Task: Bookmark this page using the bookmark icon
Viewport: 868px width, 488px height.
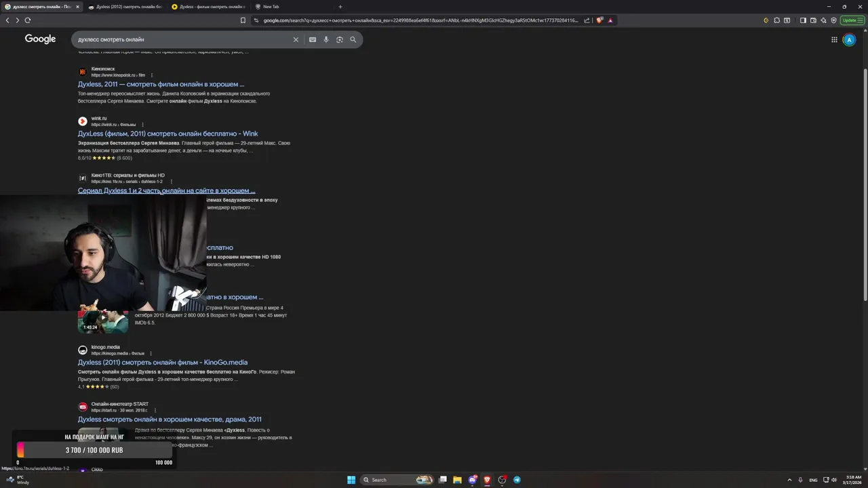Action: click(243, 20)
